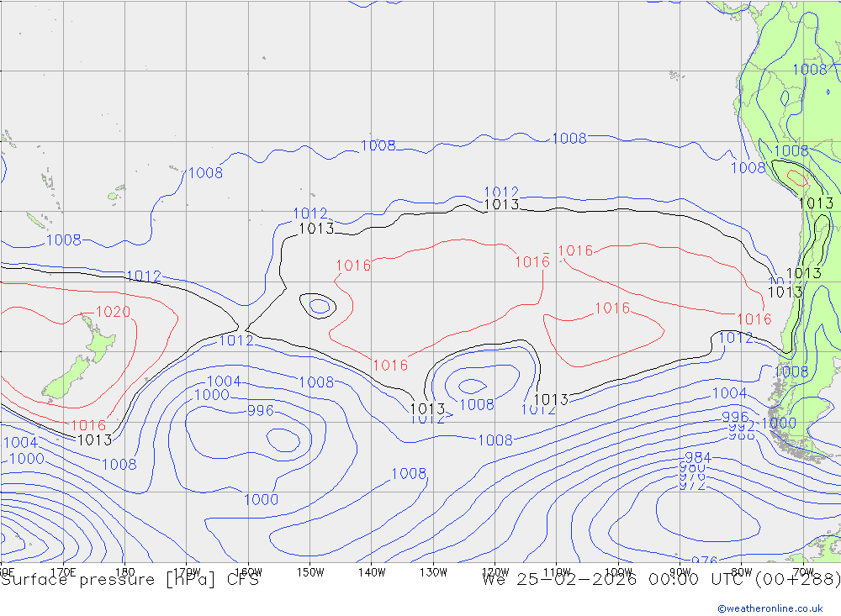Click the 80W longitude label
The image size is (841, 616).
click(742, 571)
